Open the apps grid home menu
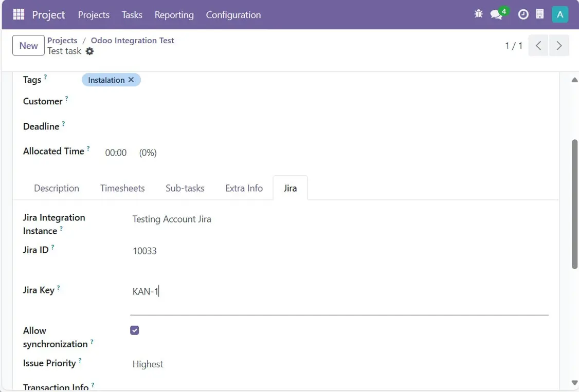The height and width of the screenshot is (392, 579). pos(19,14)
